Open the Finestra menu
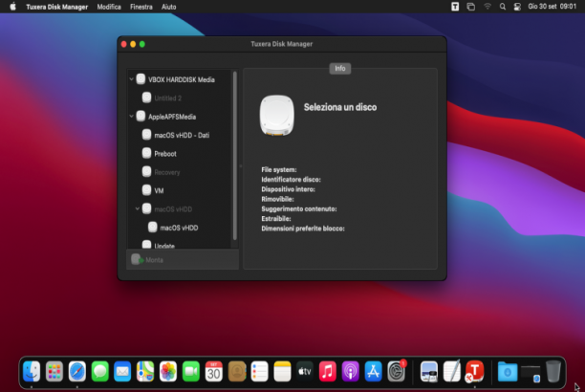The width and height of the screenshot is (585, 392). pos(141,7)
